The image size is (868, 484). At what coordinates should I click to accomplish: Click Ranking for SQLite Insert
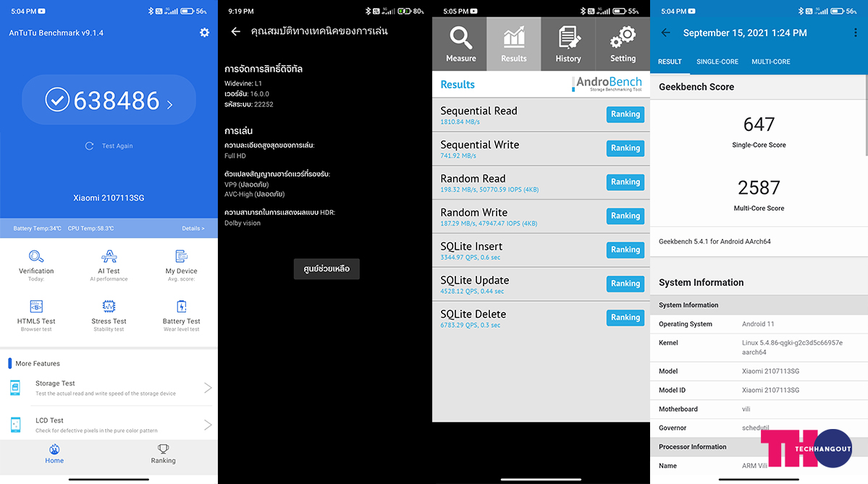[x=625, y=250]
